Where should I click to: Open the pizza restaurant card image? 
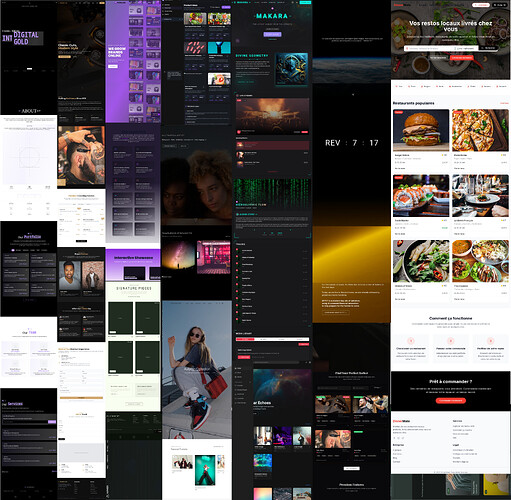pos(480,130)
